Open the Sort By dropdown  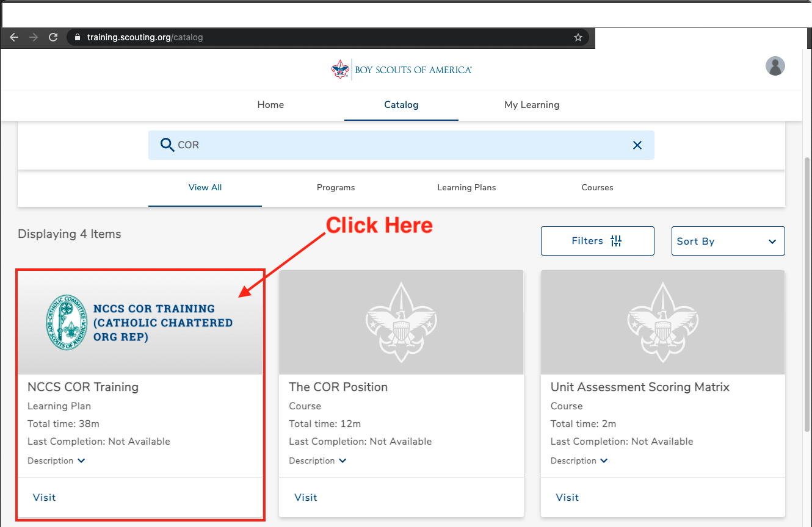(x=728, y=241)
